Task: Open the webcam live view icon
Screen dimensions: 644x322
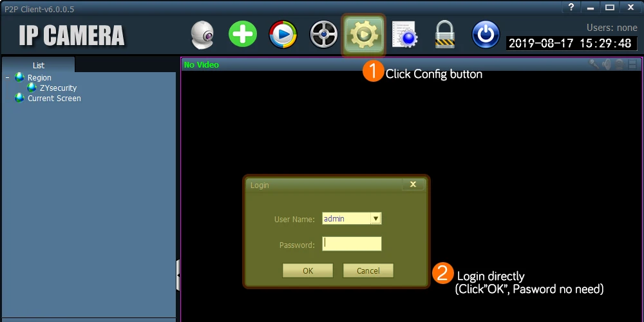Action: click(202, 35)
